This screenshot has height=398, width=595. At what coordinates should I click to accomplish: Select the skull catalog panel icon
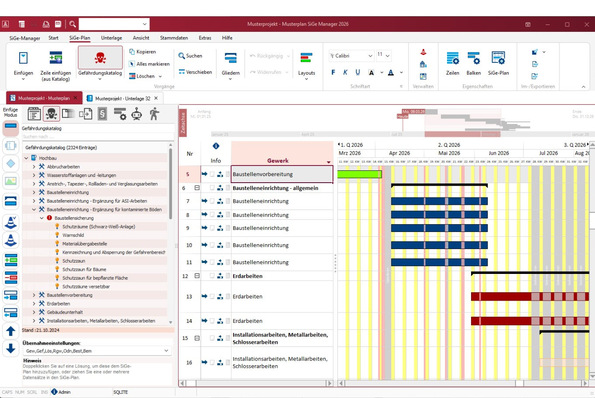[x=51, y=114]
